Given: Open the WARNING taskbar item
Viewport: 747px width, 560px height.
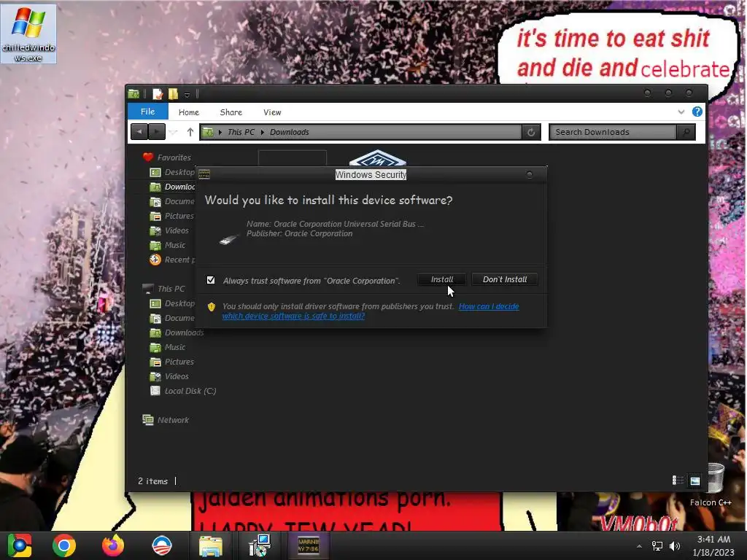Looking at the screenshot, I should pos(309,545).
